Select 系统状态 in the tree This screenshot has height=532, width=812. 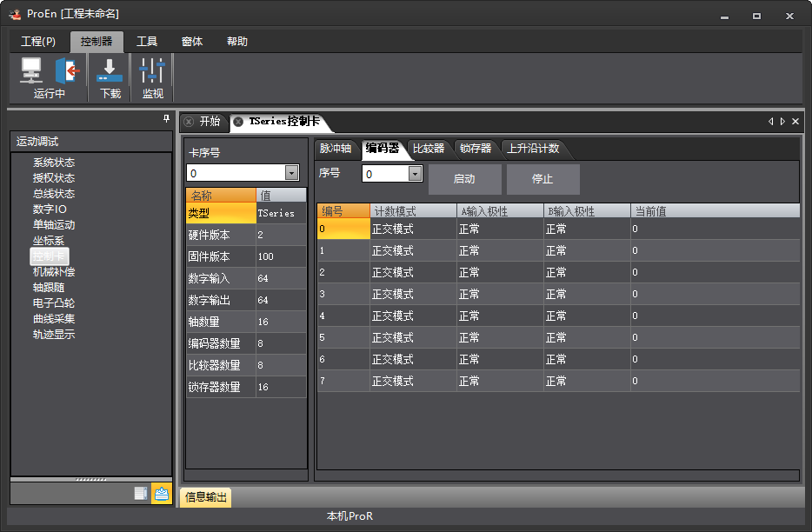[54, 163]
